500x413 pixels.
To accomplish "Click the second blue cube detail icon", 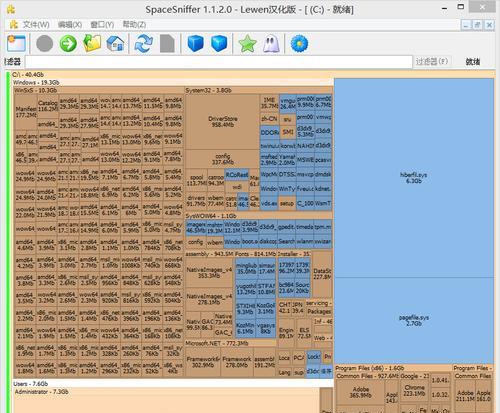I will pos(219,44).
